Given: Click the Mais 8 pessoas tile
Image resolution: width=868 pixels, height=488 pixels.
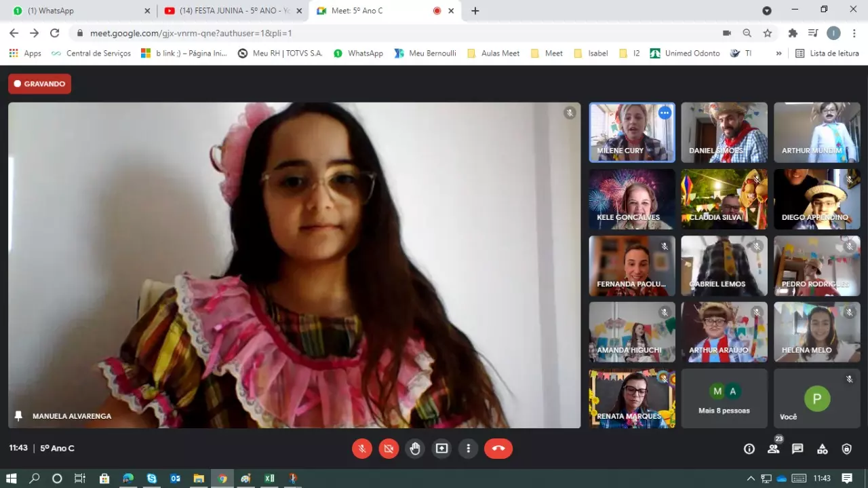Looking at the screenshot, I should (x=724, y=398).
